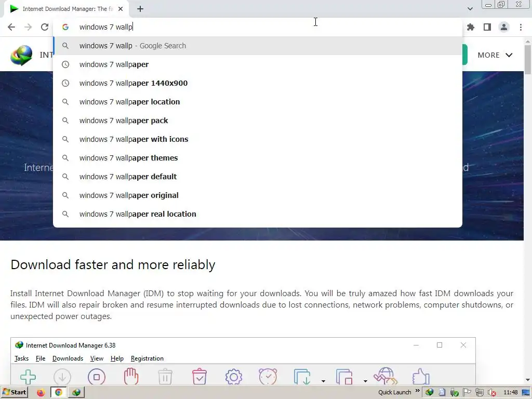Click the taskbar clock showing 11:48

coord(511,393)
